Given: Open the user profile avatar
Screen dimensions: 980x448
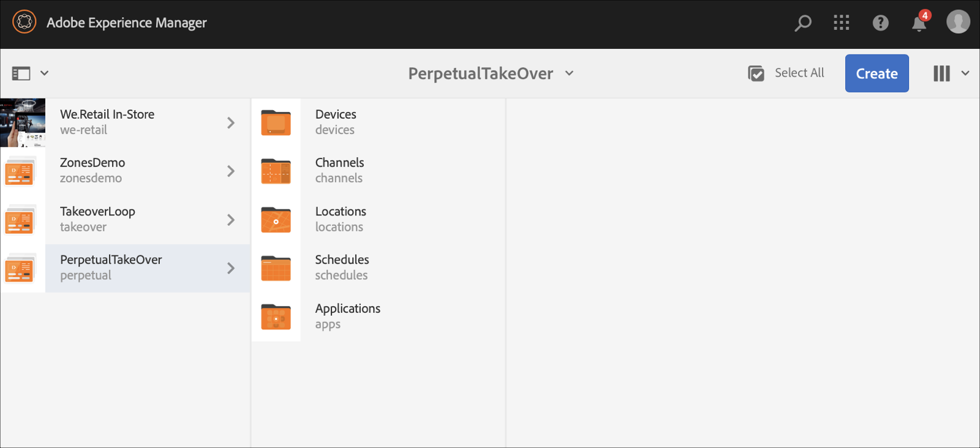Looking at the screenshot, I should point(958,22).
